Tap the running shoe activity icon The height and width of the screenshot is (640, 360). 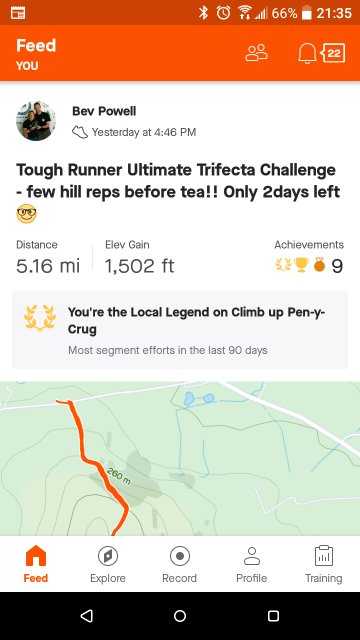[80, 132]
